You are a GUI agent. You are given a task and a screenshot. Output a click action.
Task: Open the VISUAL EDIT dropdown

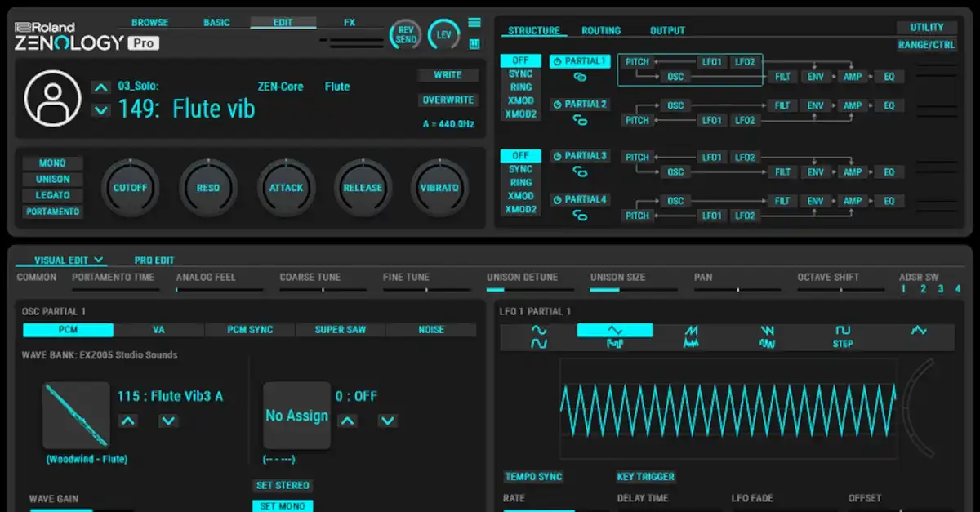[61, 260]
